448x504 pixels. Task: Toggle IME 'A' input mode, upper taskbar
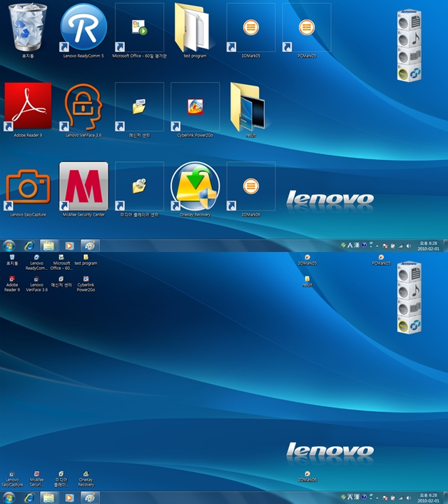tap(350, 246)
